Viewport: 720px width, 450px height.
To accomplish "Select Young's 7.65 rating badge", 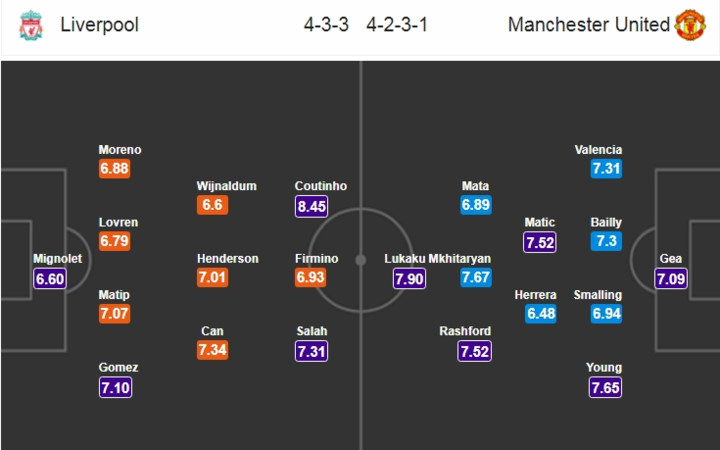I will click(605, 388).
